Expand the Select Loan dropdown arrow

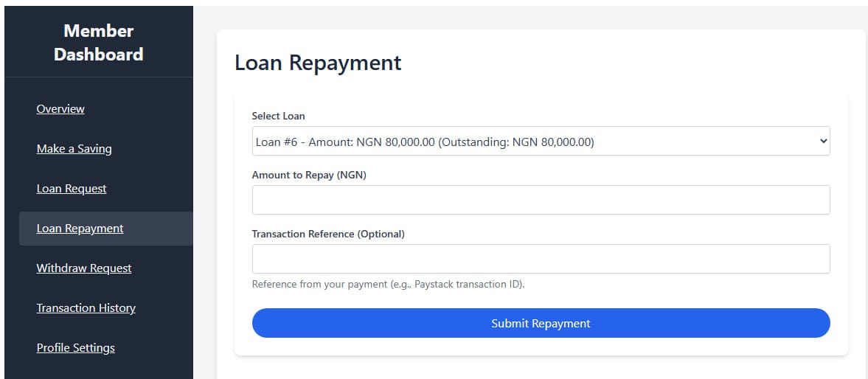pyautogui.click(x=823, y=142)
